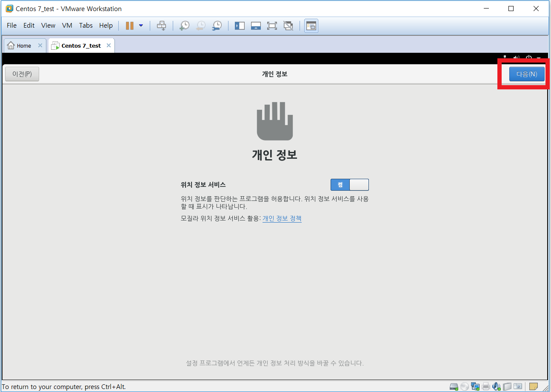This screenshot has width=551, height=392.
Task: Click the 위치 정보 서비스 label
Action: pos(203,185)
